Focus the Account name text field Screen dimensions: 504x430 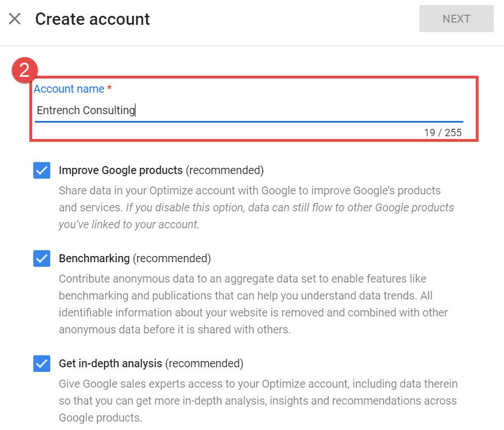(x=248, y=110)
